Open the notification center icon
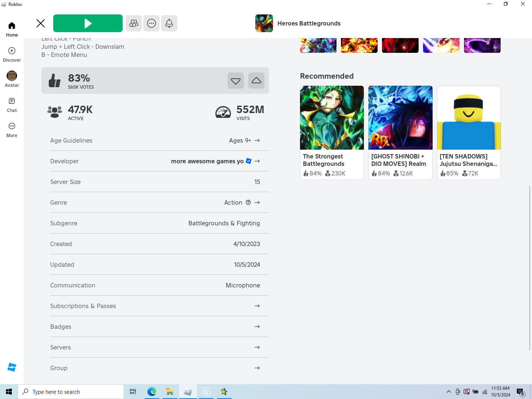The width and height of the screenshot is (532, 399). click(521, 392)
